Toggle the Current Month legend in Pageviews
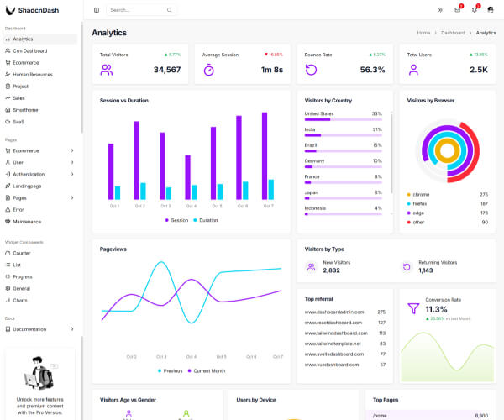Viewport: 504px width, 420px height. [x=207, y=370]
